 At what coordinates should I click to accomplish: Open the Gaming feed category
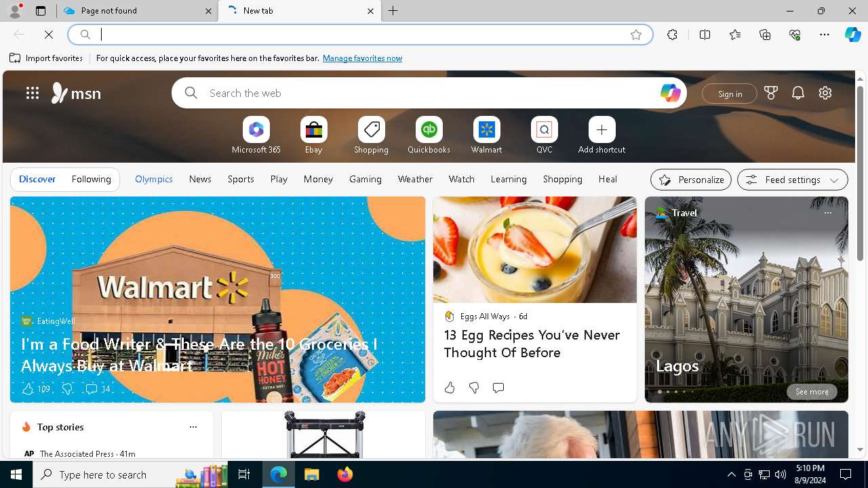(x=366, y=179)
